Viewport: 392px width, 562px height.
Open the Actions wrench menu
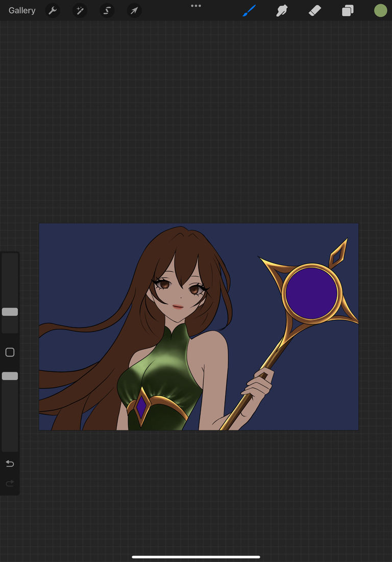pos(53,10)
